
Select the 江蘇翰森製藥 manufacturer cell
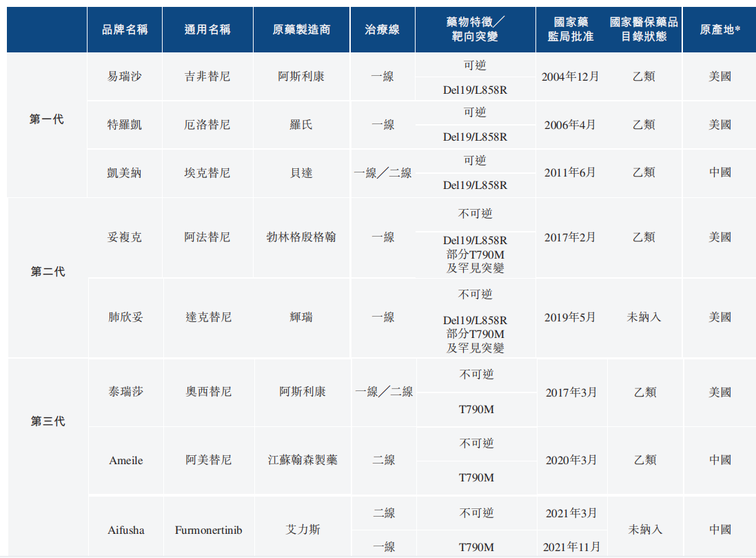click(303, 460)
